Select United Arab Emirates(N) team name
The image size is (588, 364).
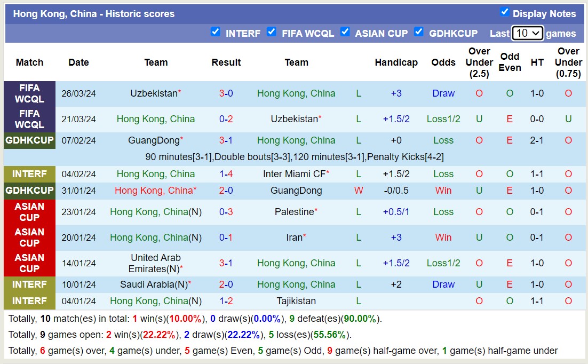(156, 264)
